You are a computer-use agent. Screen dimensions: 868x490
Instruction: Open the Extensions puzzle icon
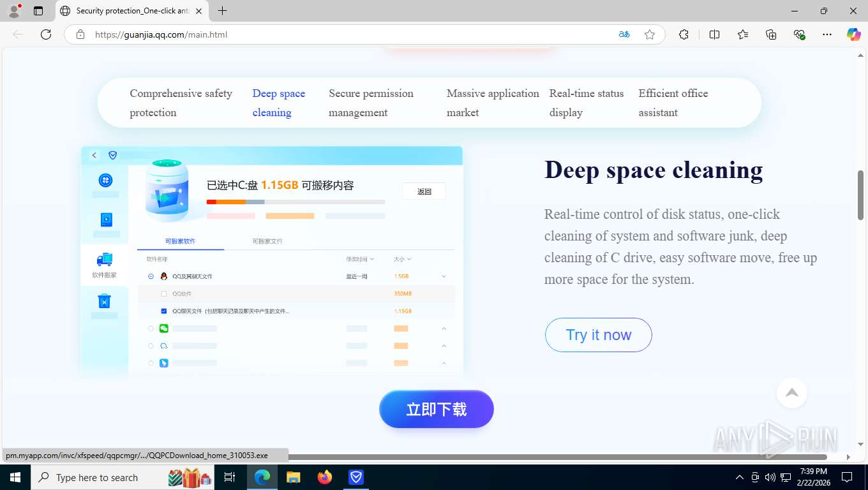point(684,34)
